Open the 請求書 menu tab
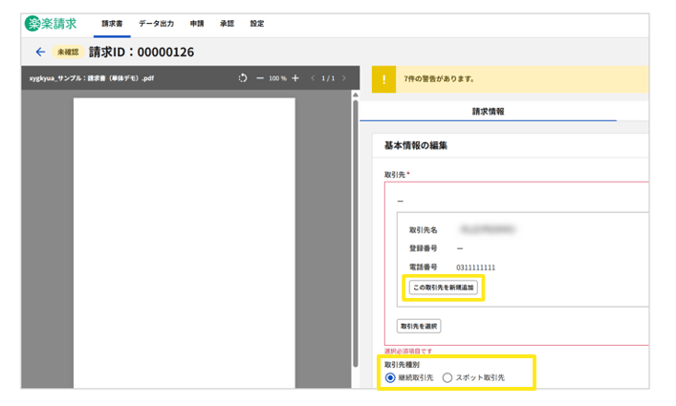Viewport: 676px width, 406px height. point(112,23)
